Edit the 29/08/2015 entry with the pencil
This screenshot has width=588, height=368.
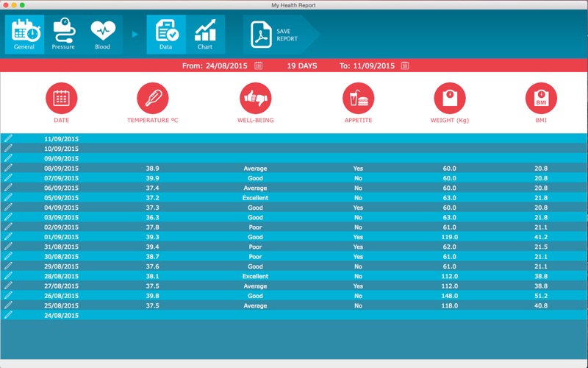click(x=8, y=266)
